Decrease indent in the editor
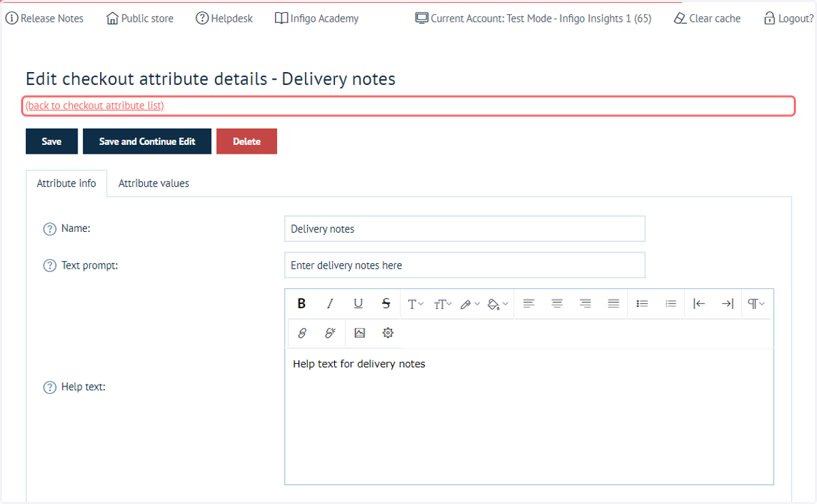This screenshot has height=504, width=817. click(699, 304)
